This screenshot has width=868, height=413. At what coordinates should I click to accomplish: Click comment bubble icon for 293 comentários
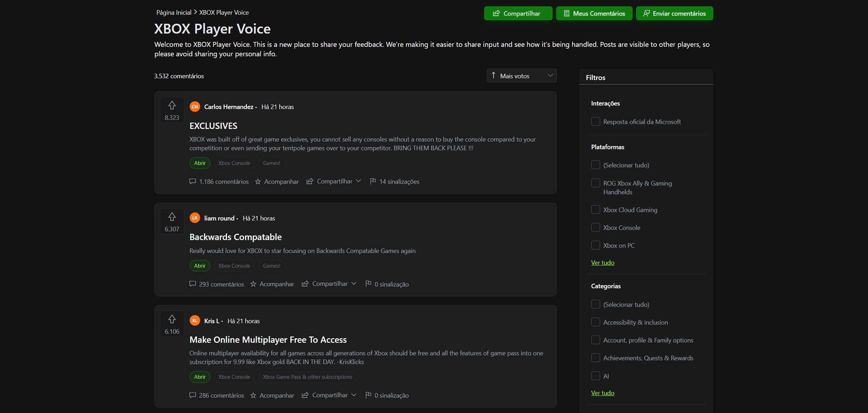[192, 284]
